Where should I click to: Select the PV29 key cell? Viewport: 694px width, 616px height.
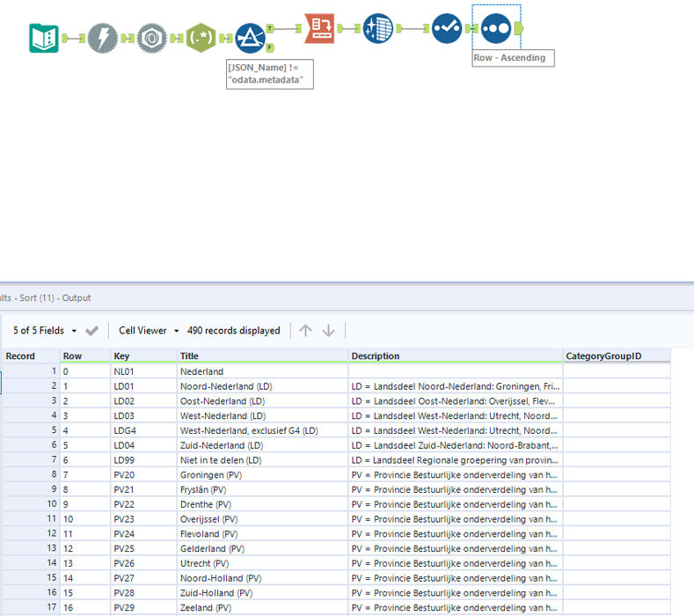[x=143, y=607]
